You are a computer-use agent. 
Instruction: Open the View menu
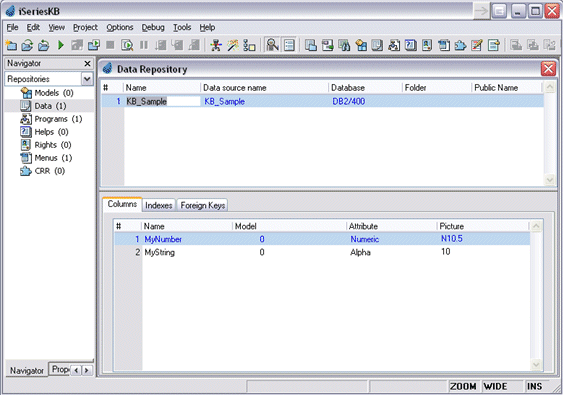coord(57,27)
